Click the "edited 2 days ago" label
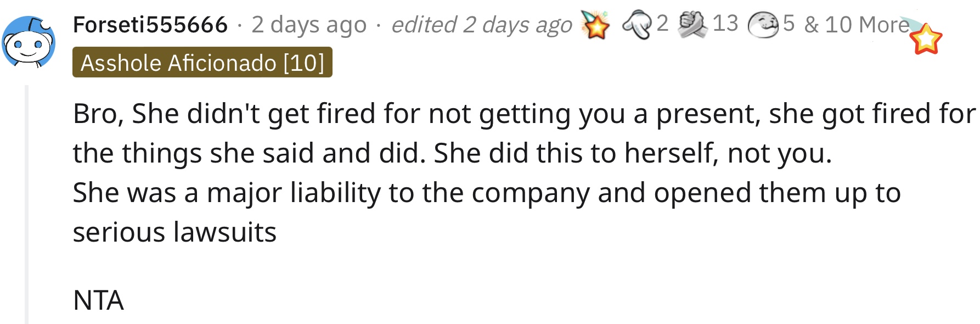Screen dimensions: 980x324 pyautogui.click(x=481, y=25)
